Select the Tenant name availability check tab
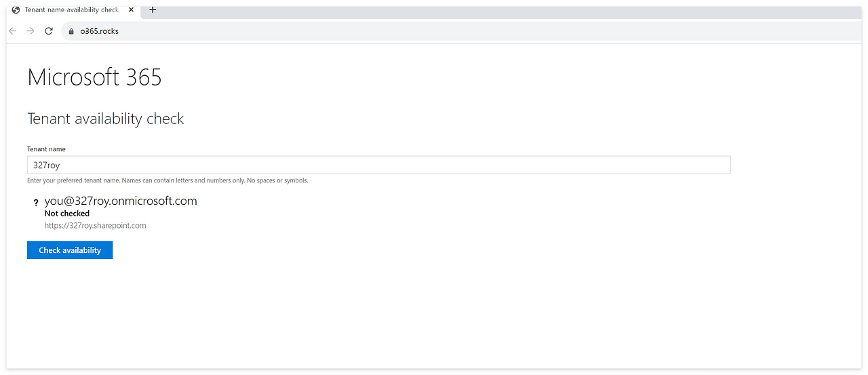This screenshot has height=375, width=868. (73, 9)
